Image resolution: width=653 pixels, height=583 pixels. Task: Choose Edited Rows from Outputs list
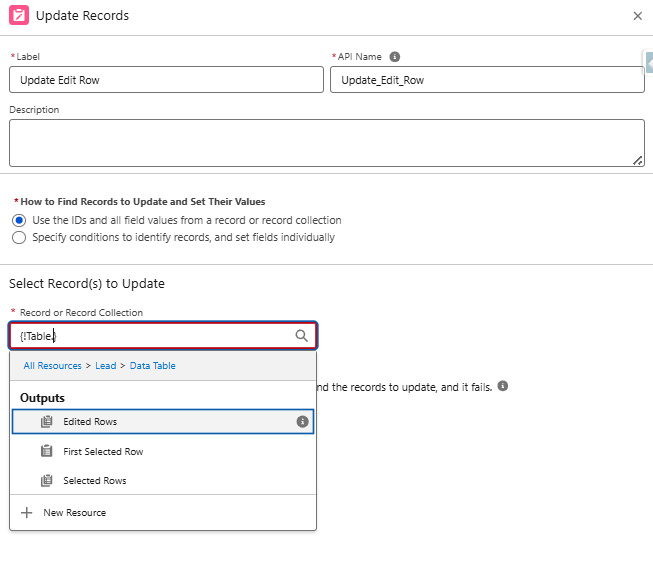tap(90, 422)
